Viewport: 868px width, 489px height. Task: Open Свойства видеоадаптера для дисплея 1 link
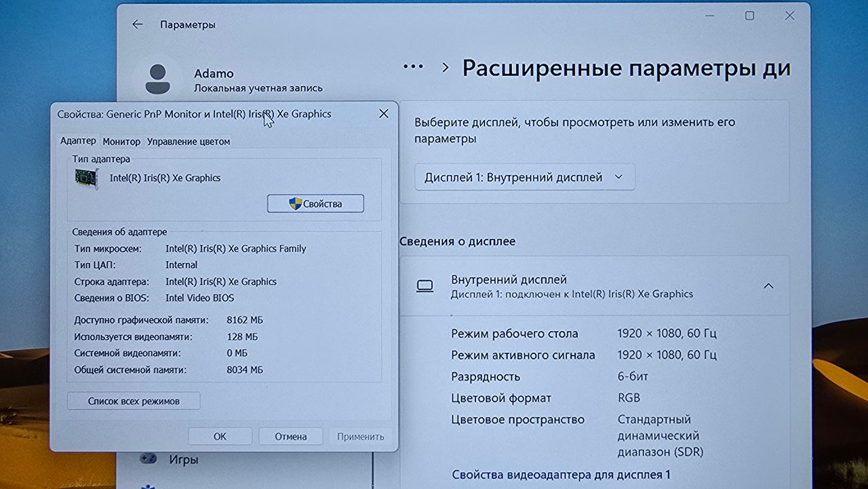561,475
